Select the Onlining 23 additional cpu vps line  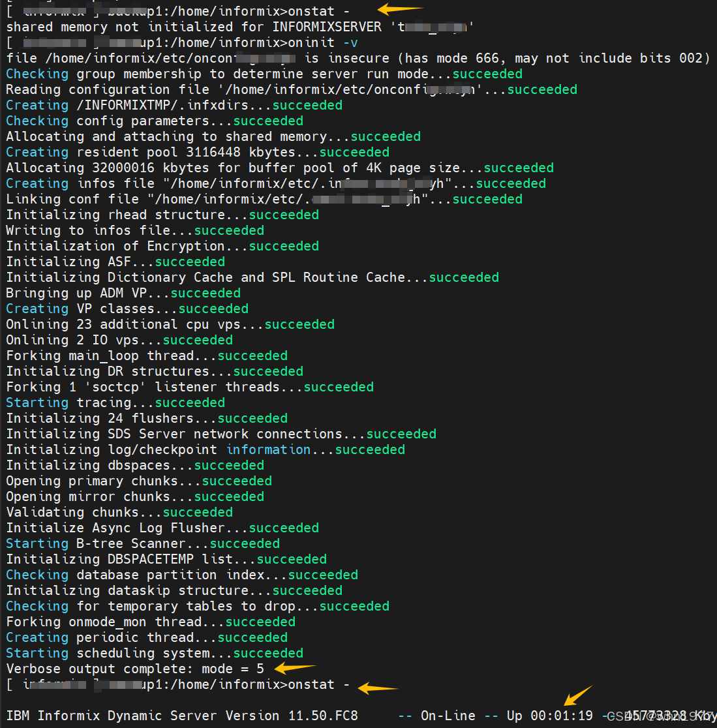pos(170,324)
